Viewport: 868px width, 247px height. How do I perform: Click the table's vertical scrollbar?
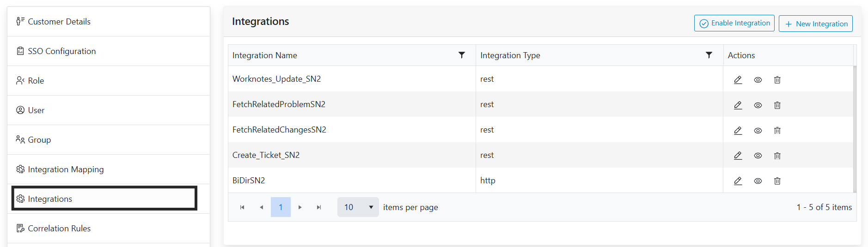tap(855, 128)
